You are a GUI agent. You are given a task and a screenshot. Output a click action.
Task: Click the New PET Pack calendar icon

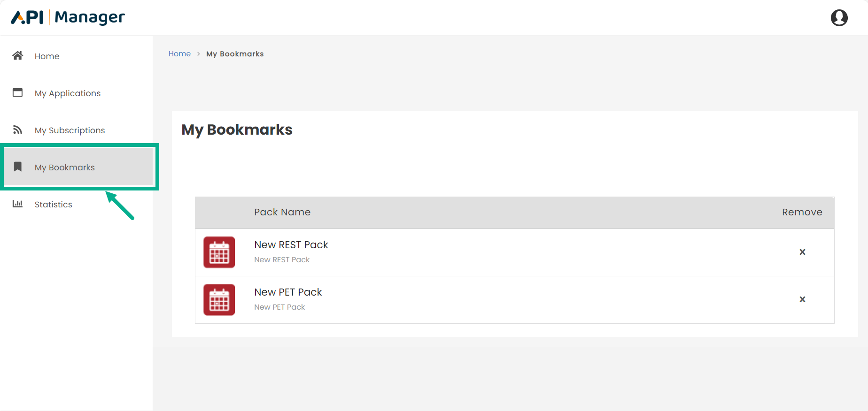219,299
